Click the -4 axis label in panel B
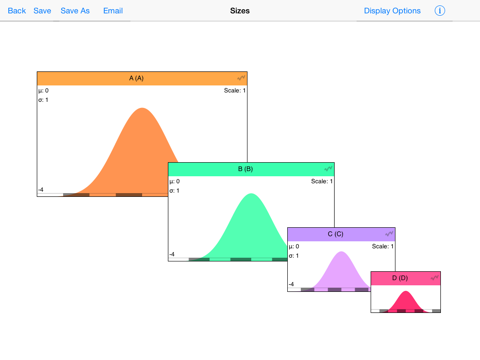This screenshot has width=480, height=360. pos(172,254)
